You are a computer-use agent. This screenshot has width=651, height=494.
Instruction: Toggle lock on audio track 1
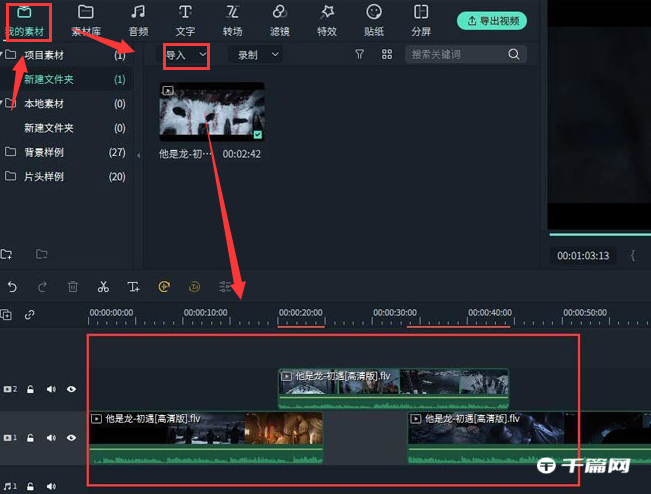[30, 487]
